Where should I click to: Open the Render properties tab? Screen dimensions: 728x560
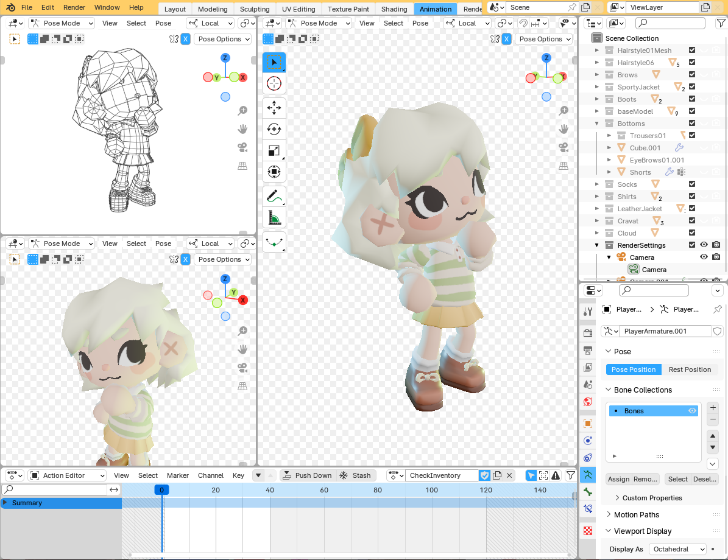(x=588, y=333)
